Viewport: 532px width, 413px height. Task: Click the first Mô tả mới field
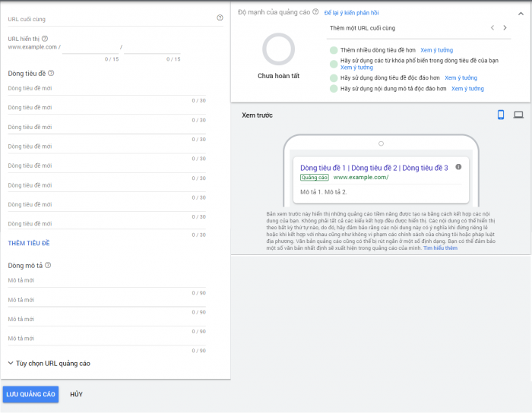(x=107, y=281)
